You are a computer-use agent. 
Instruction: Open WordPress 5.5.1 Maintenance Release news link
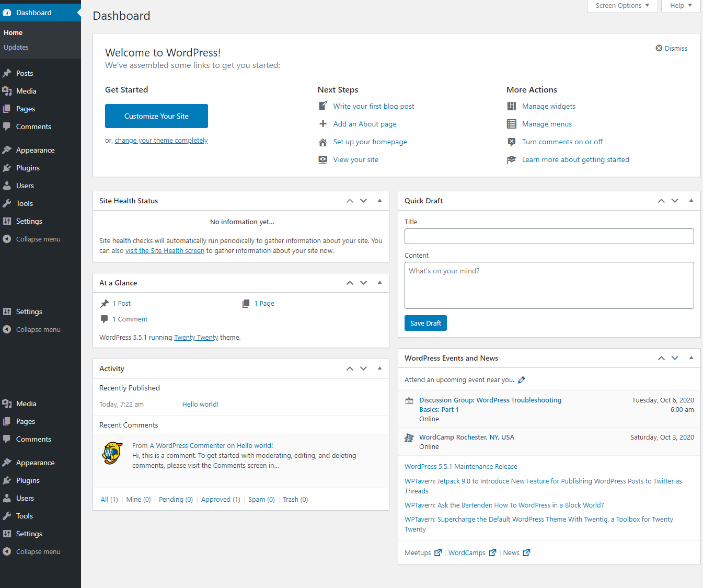(461, 467)
